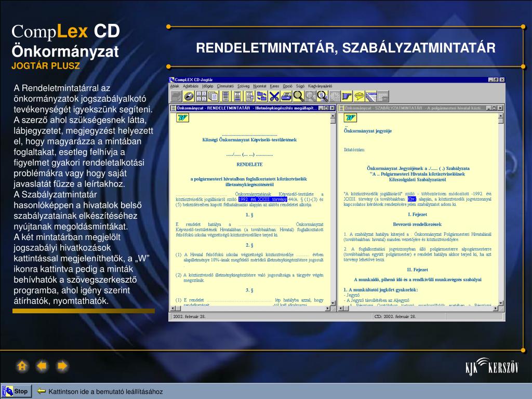The height and width of the screenshot is (399, 532).
Task: Follow the highlighted 'Ktv.' link
Action: point(411,199)
